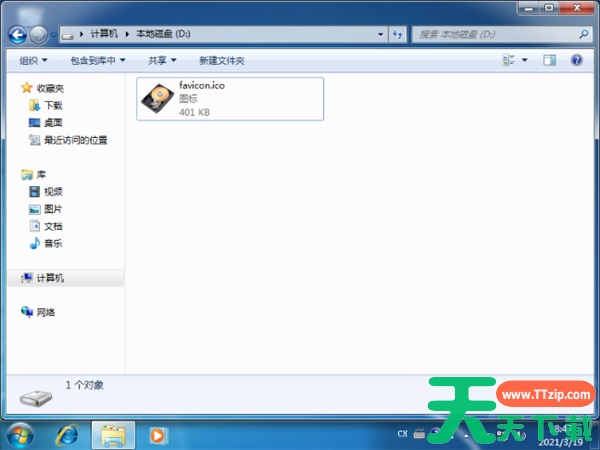This screenshot has width=600, height=450.
Task: Click the Forward navigation arrow
Action: (39, 35)
